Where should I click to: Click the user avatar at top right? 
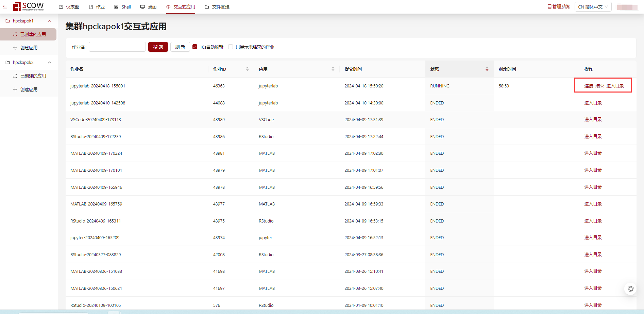click(x=627, y=7)
